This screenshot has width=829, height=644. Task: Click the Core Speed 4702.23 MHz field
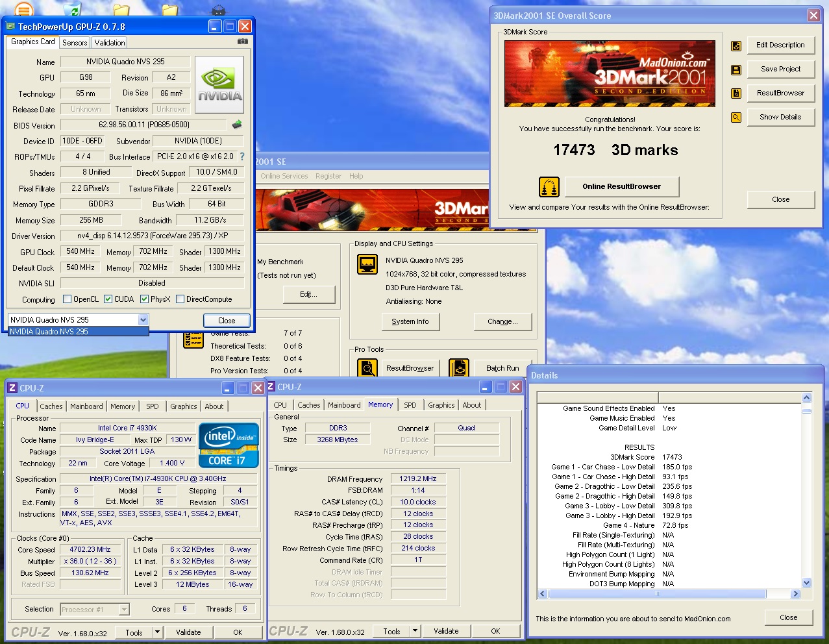pyautogui.click(x=90, y=549)
